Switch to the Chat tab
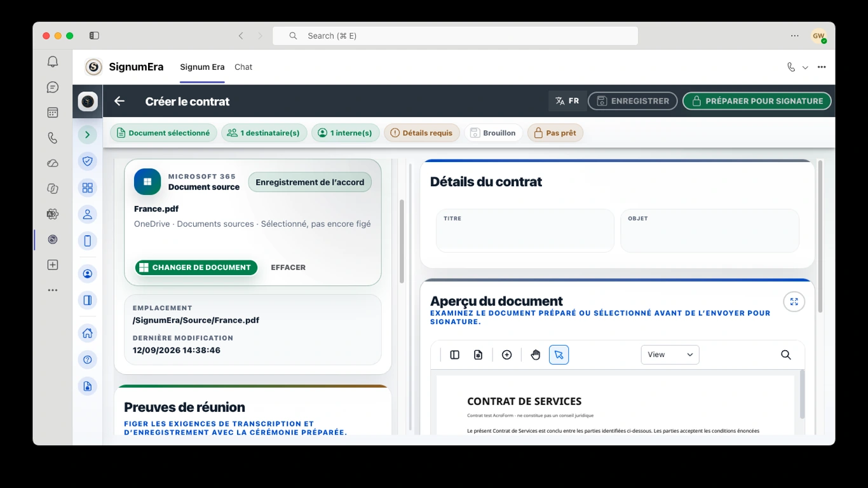This screenshot has width=868, height=488. pos(243,67)
